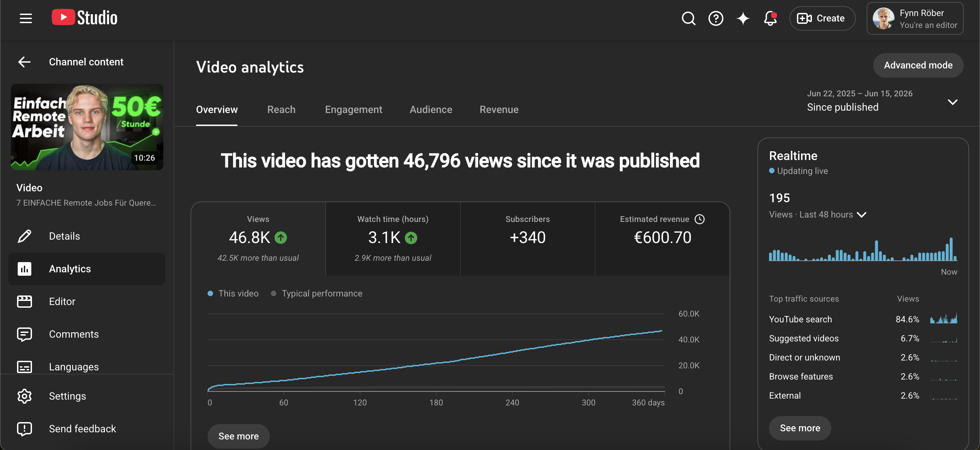Click the Advanced mode button

pos(918,65)
